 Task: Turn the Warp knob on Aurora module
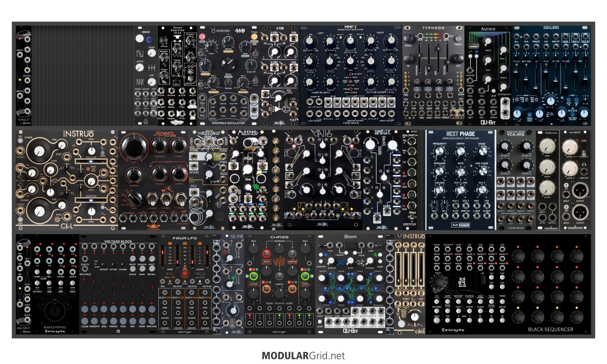(x=488, y=42)
